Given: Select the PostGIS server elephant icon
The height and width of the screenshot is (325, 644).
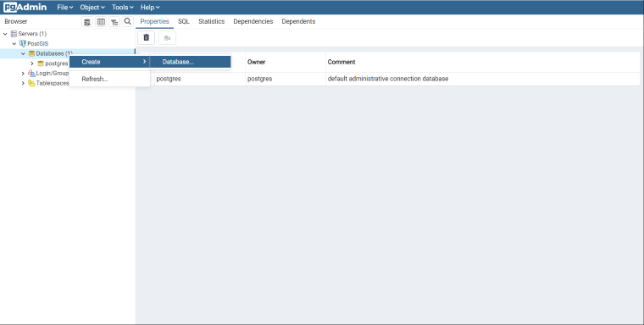Looking at the screenshot, I should [23, 43].
